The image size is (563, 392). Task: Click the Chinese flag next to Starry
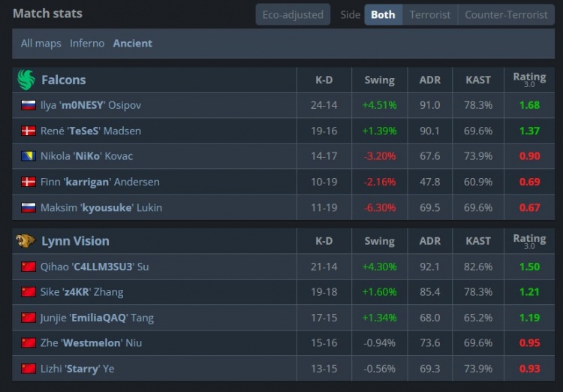tap(29, 368)
